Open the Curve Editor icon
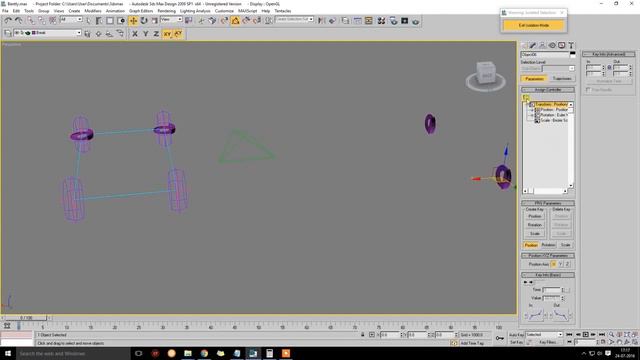640x360 pixels. (357, 20)
